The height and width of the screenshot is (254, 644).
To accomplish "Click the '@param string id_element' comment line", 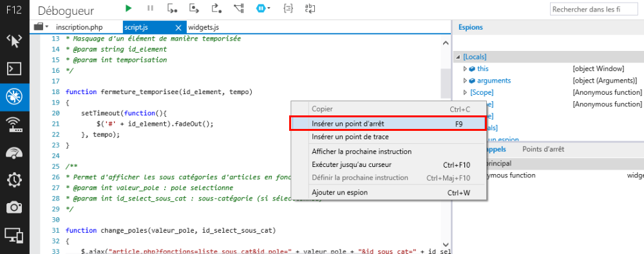I will tap(116, 50).
